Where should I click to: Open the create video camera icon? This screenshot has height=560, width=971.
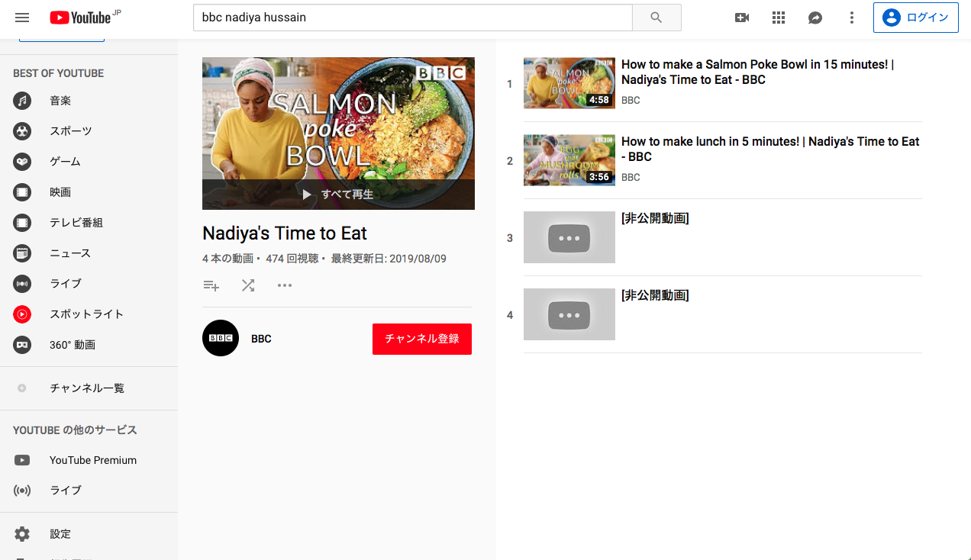[742, 18]
